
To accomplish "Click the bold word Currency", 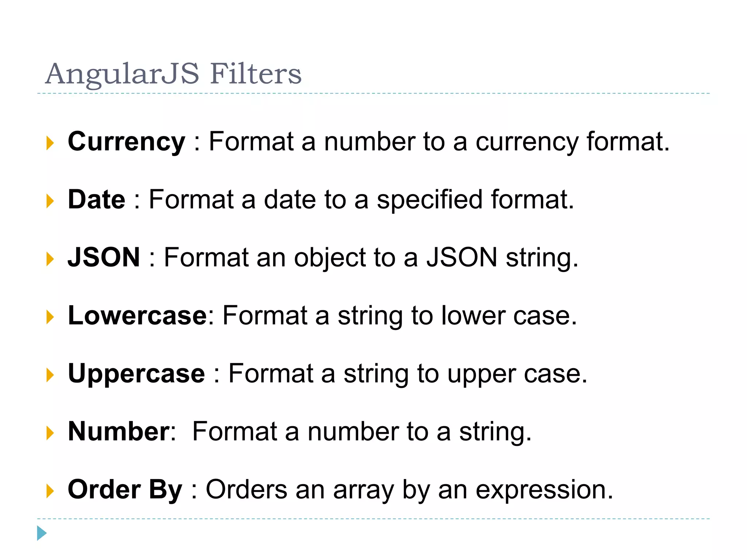I will [127, 143].
